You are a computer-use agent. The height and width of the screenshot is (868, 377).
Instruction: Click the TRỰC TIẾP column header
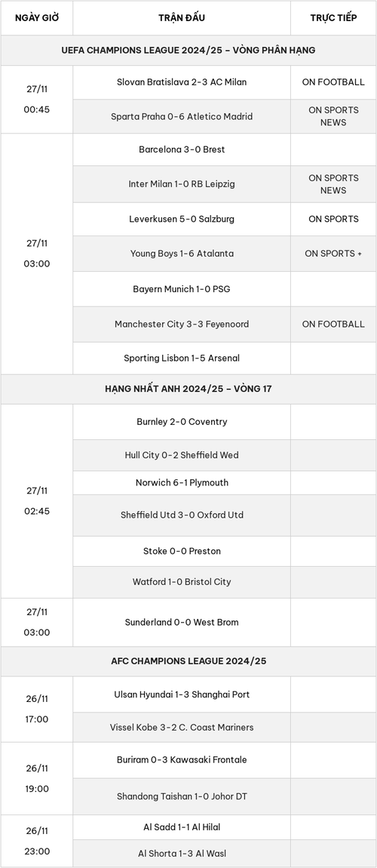tap(333, 17)
